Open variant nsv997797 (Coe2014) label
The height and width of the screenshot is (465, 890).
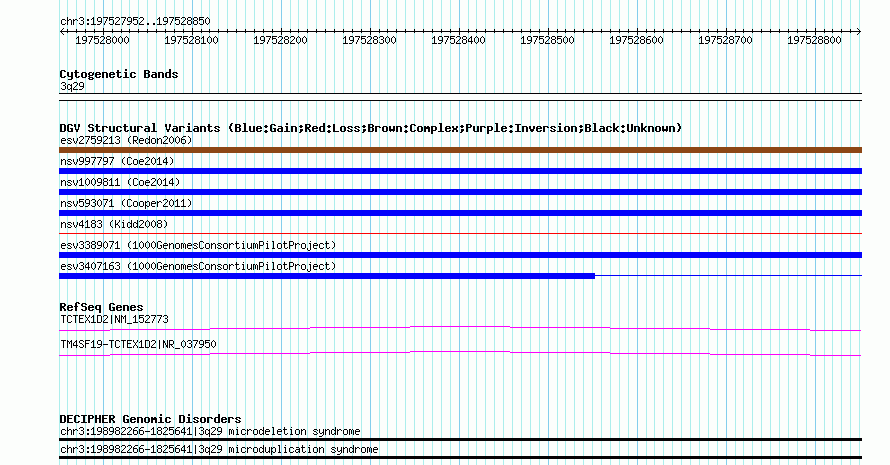[x=117, y=161]
